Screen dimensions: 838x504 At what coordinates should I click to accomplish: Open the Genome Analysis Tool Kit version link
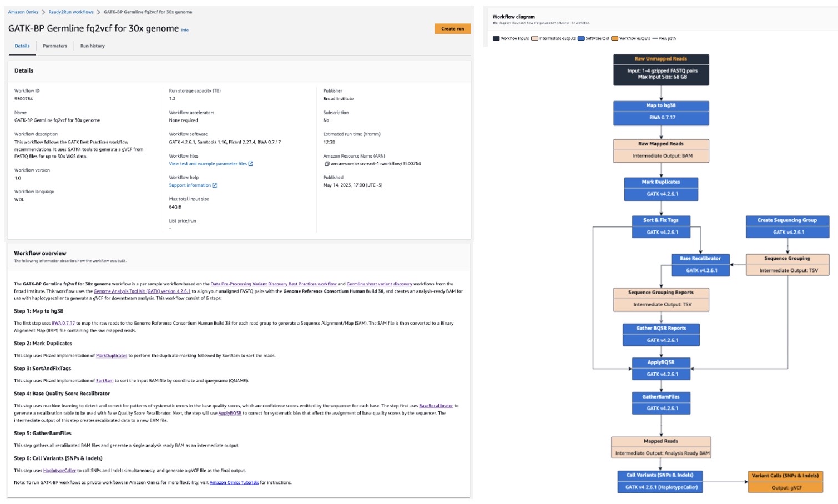pyautogui.click(x=142, y=291)
